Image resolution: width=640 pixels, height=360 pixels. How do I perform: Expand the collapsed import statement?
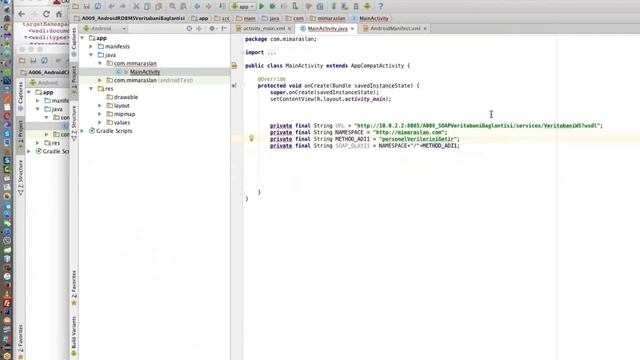tap(271, 53)
